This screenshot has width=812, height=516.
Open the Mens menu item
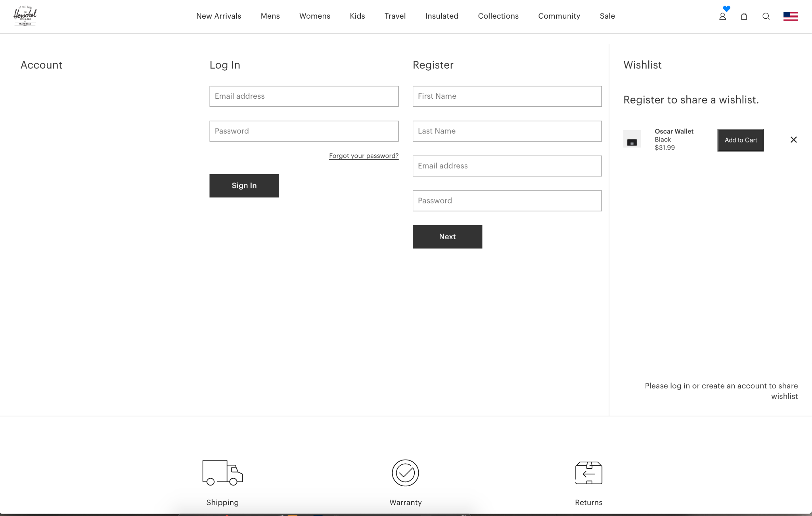(270, 16)
